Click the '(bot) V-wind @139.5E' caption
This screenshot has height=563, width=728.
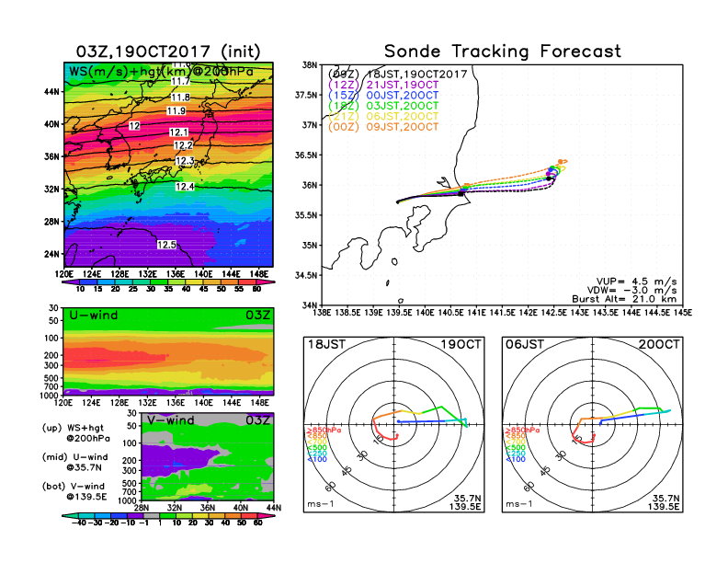pyautogui.click(x=74, y=491)
